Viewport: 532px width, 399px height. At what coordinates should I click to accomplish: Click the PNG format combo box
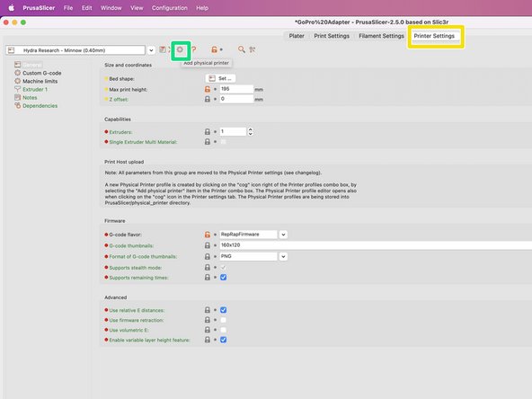248,256
